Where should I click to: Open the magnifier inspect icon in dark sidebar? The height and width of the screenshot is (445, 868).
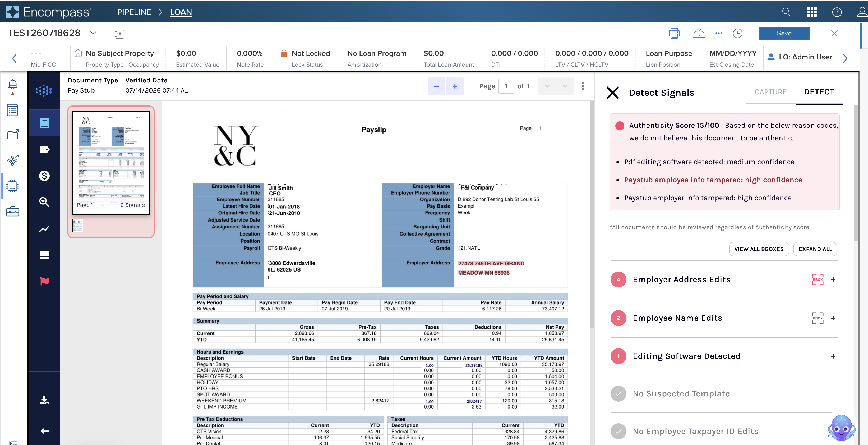(x=44, y=202)
